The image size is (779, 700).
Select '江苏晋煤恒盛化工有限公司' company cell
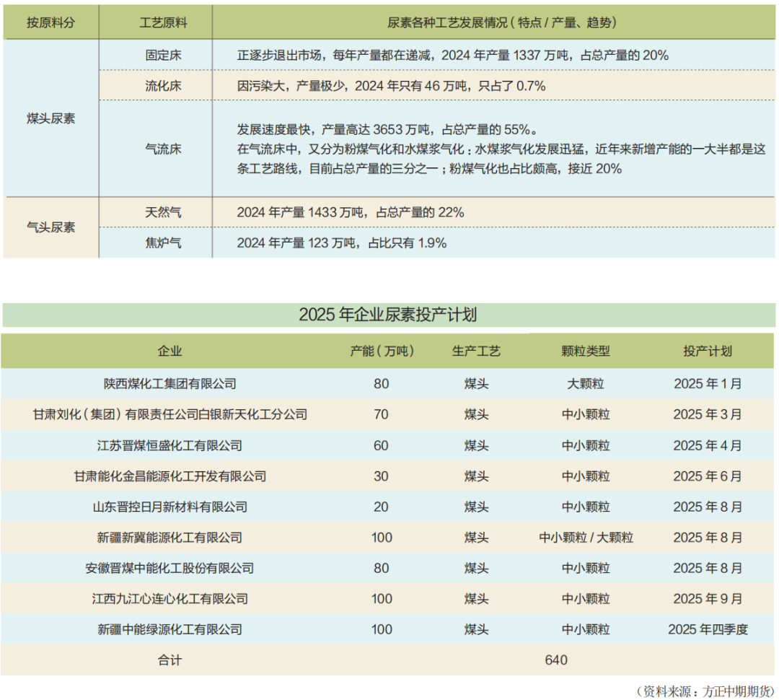coord(170,445)
